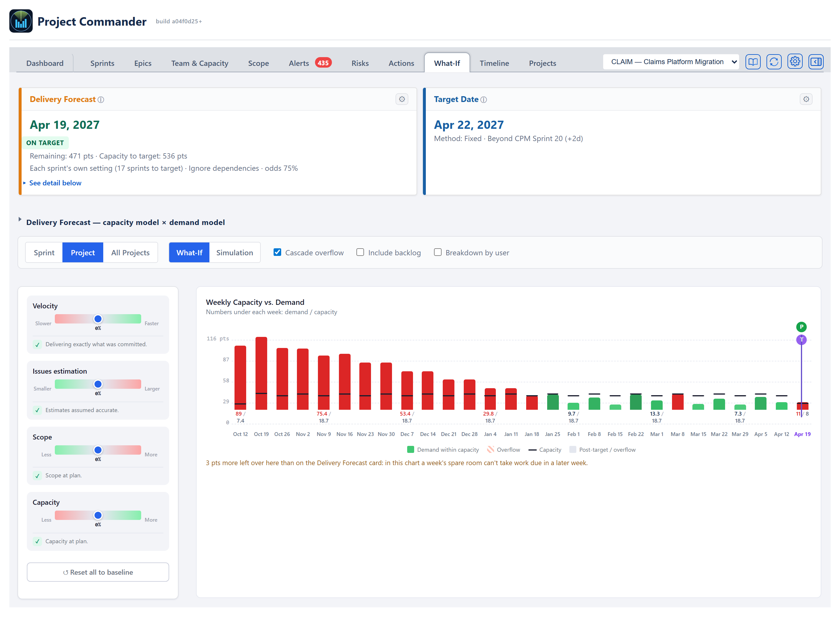Click the info icon beside Delivery Forecast
The image size is (840, 626).
point(101,100)
